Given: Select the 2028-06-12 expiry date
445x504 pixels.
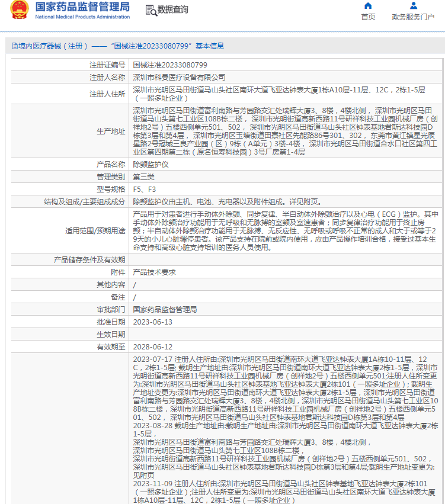Looking at the screenshot, I should [x=153, y=347].
